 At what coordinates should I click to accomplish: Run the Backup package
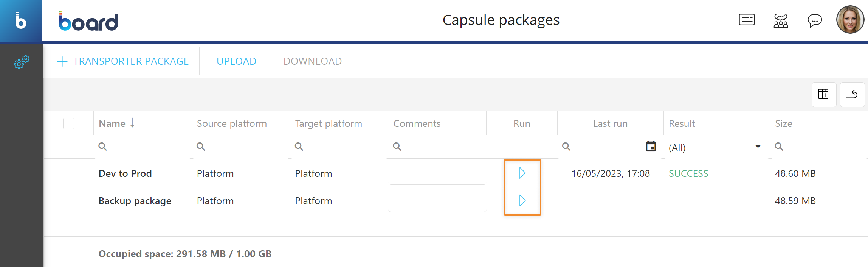pos(522,200)
